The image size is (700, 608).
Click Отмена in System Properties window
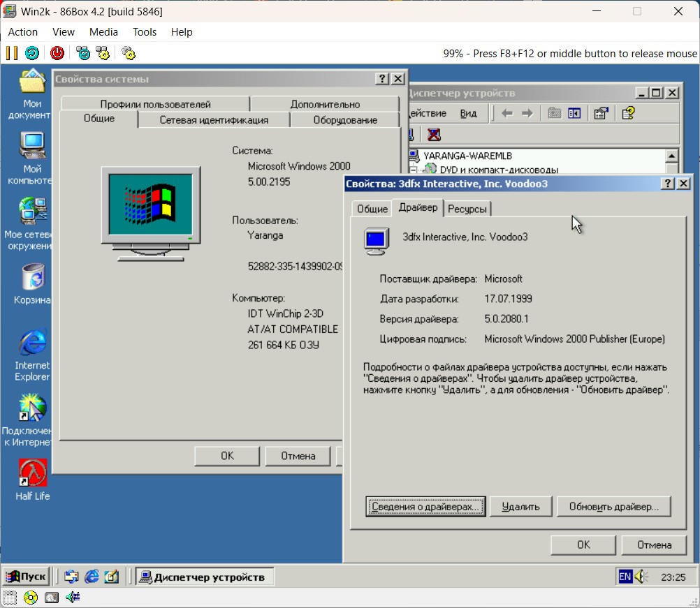tap(298, 456)
